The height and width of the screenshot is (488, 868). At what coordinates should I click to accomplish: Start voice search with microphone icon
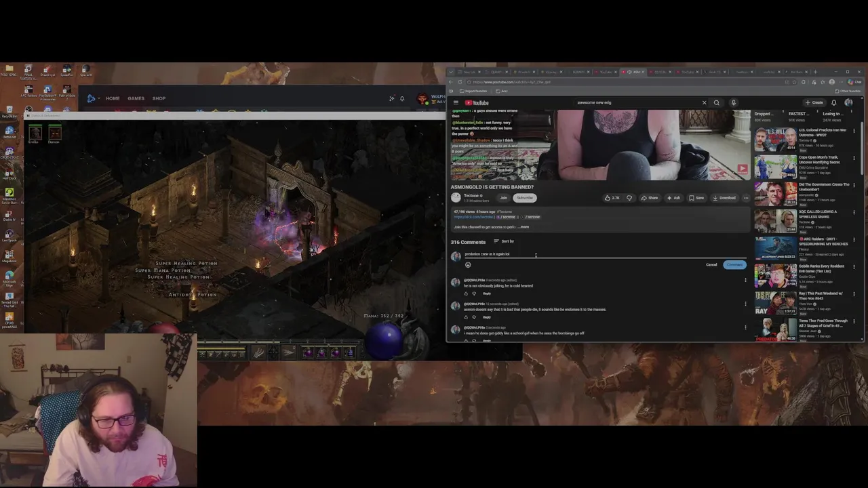click(733, 103)
